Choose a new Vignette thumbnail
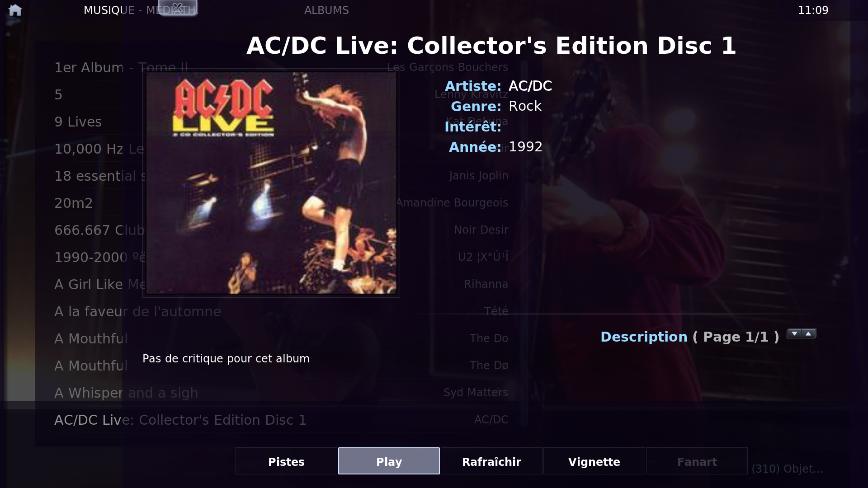 click(594, 461)
